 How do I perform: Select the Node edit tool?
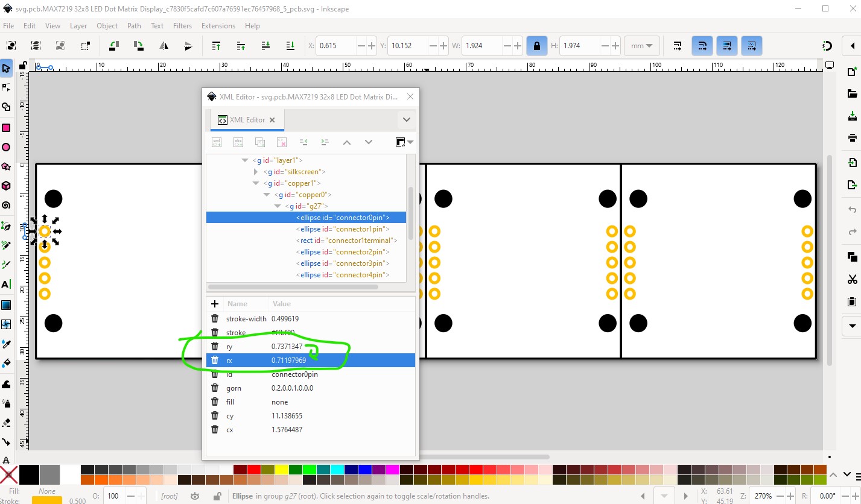[x=6, y=88]
